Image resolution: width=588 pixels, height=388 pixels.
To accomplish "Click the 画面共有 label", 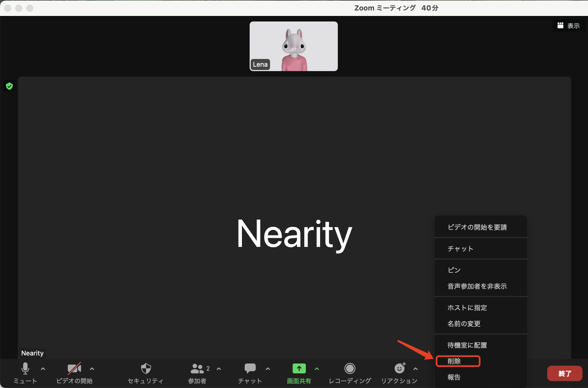I will pos(299,381).
